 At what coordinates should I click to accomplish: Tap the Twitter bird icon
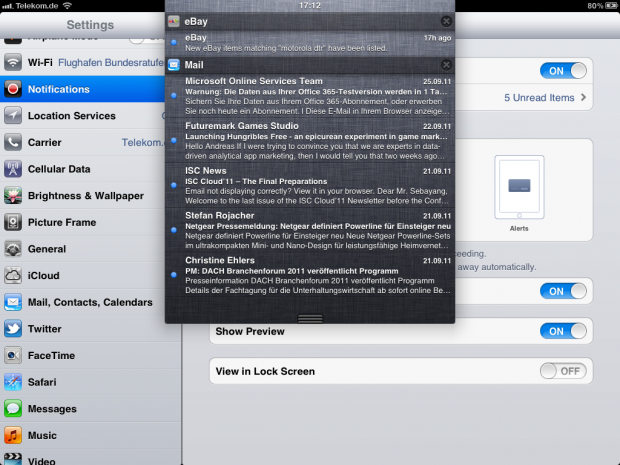[13, 328]
